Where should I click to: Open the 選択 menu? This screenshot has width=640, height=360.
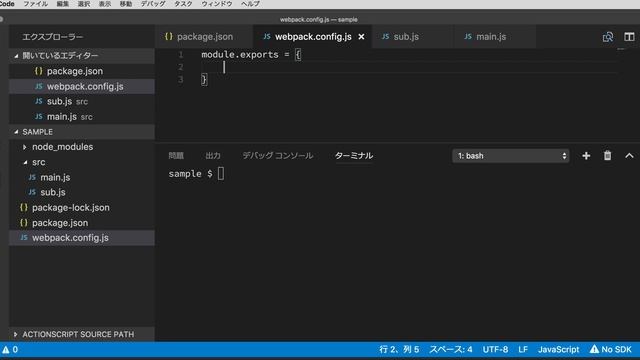click(84, 4)
